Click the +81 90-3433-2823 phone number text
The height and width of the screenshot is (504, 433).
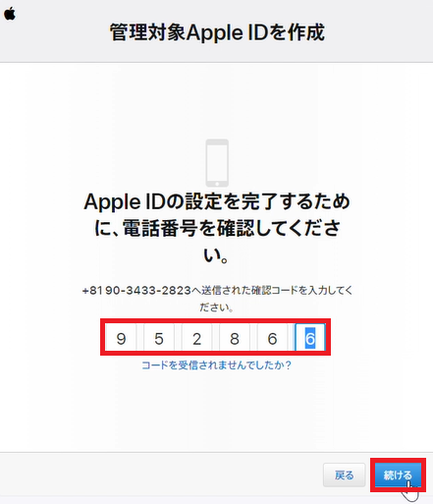point(136,291)
